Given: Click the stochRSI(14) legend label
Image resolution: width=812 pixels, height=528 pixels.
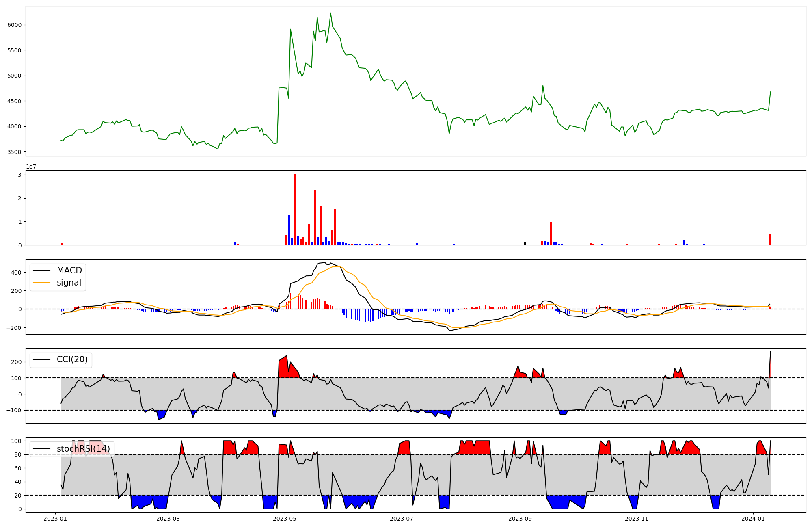Looking at the screenshot, I should tap(83, 449).
